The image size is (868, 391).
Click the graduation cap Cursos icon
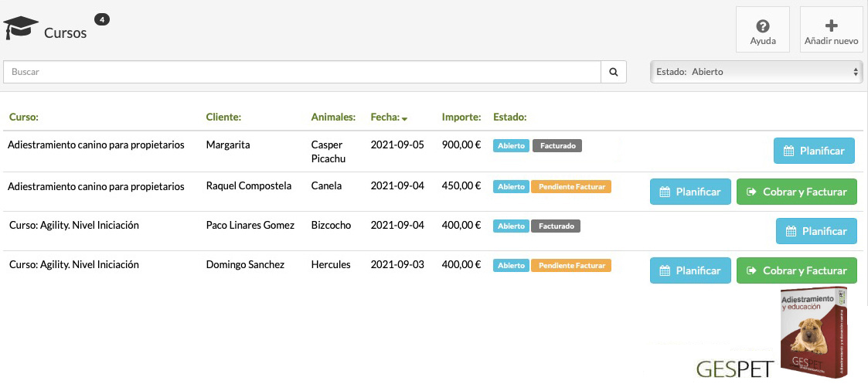tap(21, 29)
